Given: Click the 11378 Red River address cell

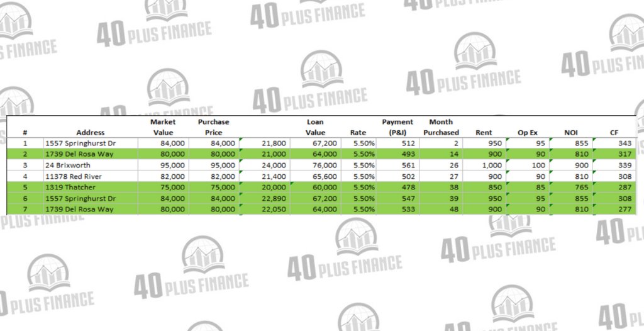Looking at the screenshot, I should click(x=91, y=176).
